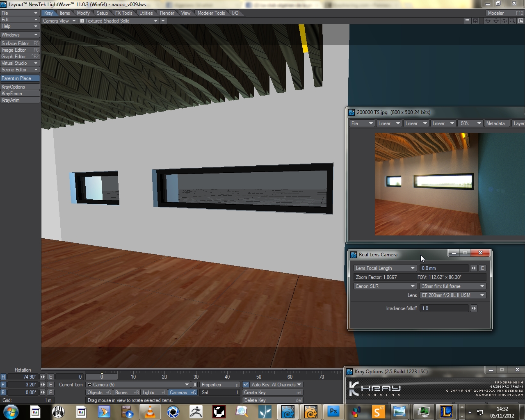525x420 pixels.
Task: Open the VLC media player taskbar icon
Action: (x=150, y=411)
